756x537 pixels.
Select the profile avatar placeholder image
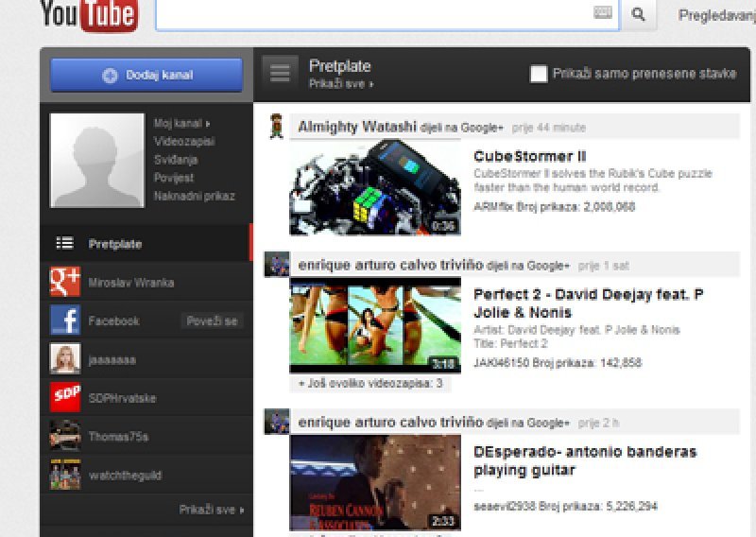(95, 160)
